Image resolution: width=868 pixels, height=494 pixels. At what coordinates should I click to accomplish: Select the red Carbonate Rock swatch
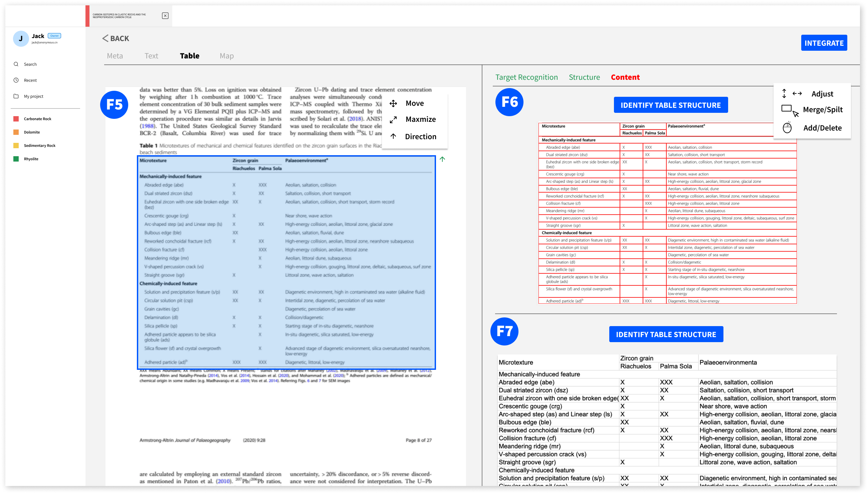coord(16,119)
